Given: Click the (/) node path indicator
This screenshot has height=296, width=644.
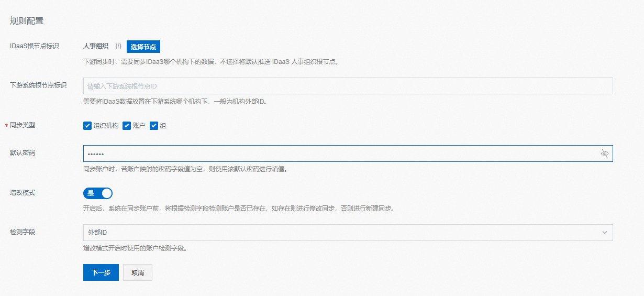Looking at the screenshot, I should pyautogui.click(x=118, y=47).
